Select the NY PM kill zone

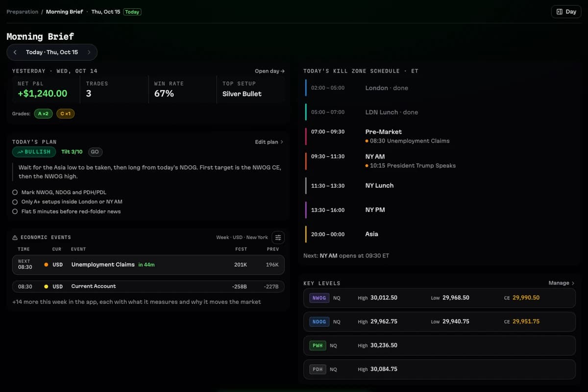pyautogui.click(x=440, y=210)
